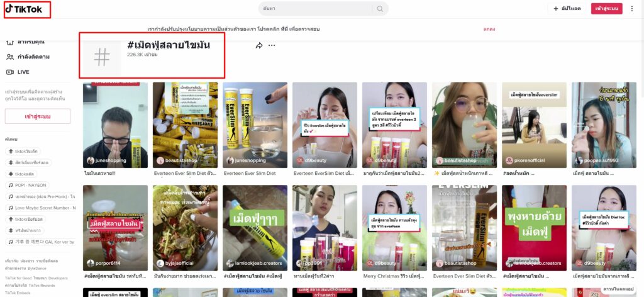This screenshot has height=297, width=644.
Task: Open the three-dot menu in top bar
Action: tap(632, 9)
